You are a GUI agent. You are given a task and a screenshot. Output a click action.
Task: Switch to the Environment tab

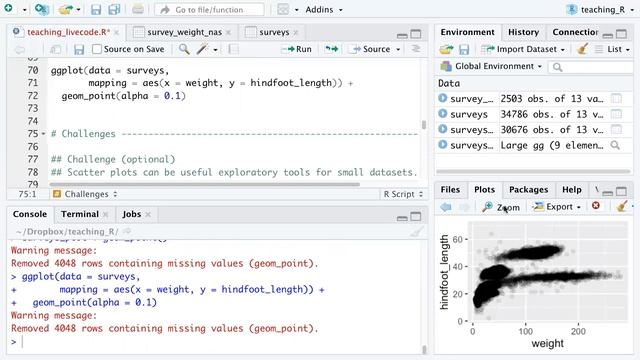(467, 32)
